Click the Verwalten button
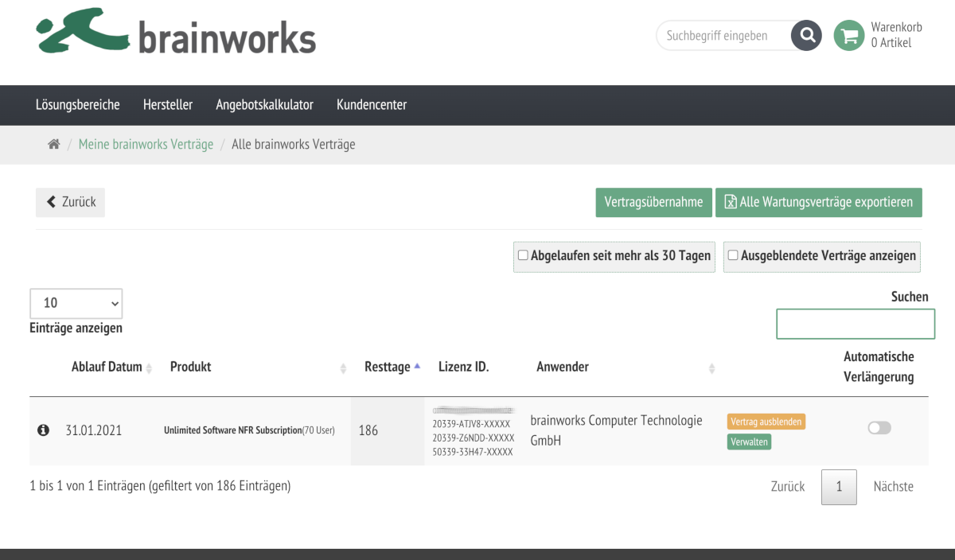The width and height of the screenshot is (955, 560). pos(749,441)
